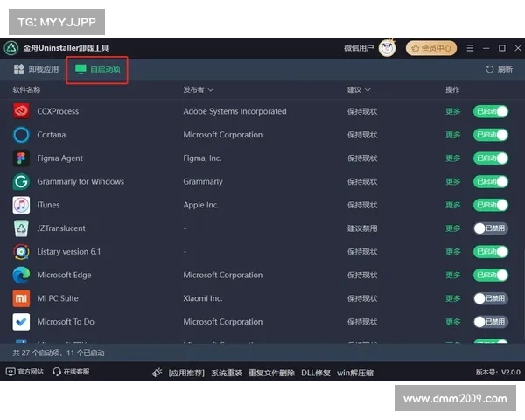Select the Adobe Systems Incorporated publisher cell
Image resolution: width=525 pixels, height=420 pixels.
pos(234,111)
